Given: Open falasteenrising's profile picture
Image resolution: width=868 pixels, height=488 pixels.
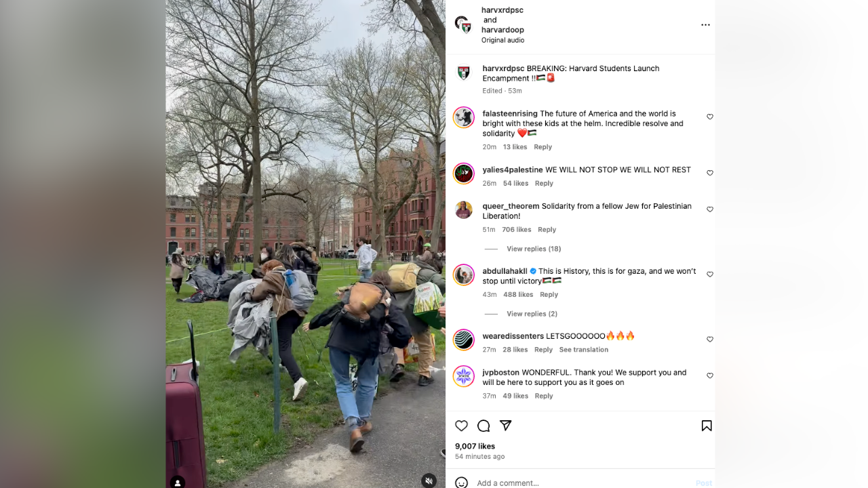Looking at the screenshot, I should [464, 117].
